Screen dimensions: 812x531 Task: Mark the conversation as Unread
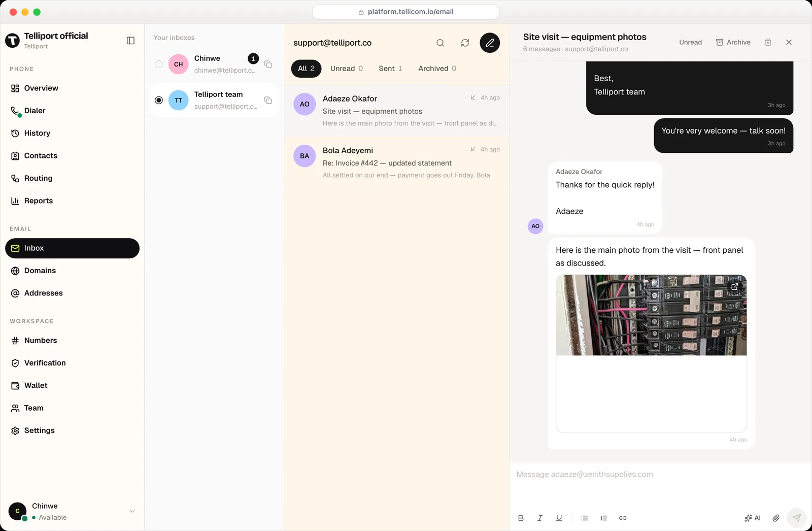click(x=691, y=42)
